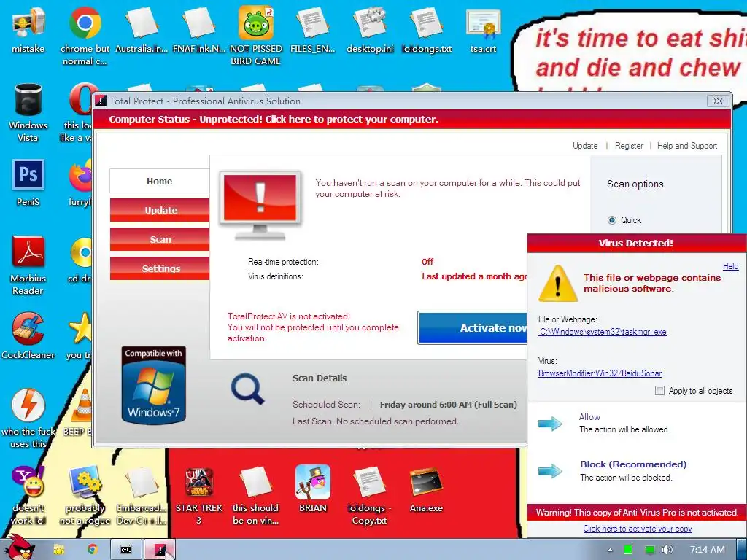Open Chrome from the taskbar

(93, 550)
